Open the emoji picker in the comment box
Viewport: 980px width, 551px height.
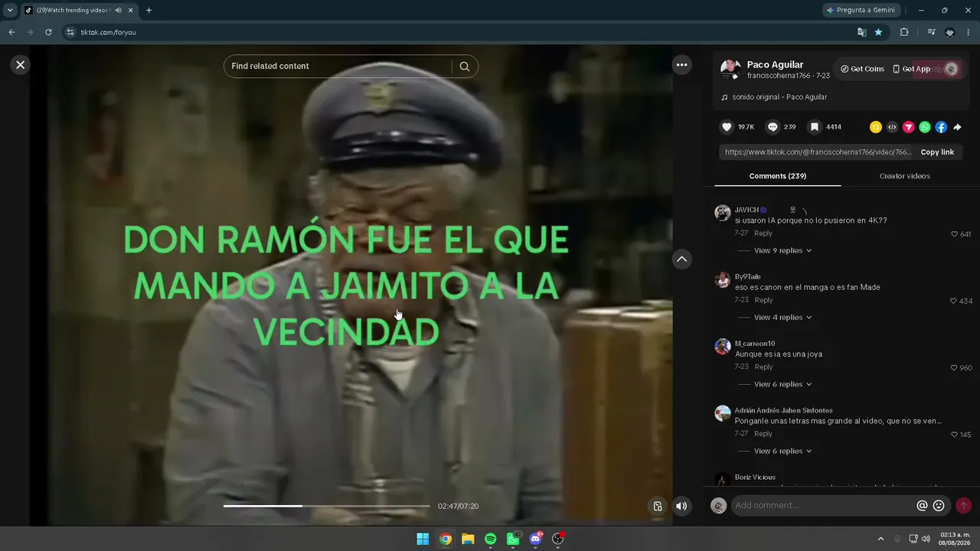pos(939,506)
